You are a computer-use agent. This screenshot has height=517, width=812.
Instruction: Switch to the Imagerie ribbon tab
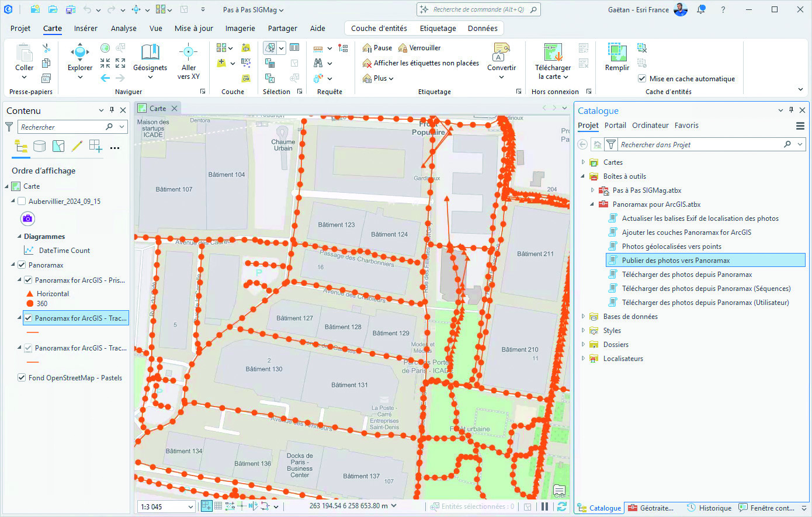tap(240, 28)
